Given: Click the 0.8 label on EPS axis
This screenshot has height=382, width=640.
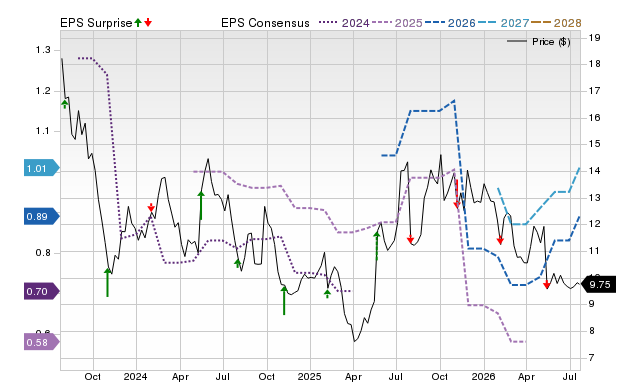Looking at the screenshot, I should pos(43,253).
